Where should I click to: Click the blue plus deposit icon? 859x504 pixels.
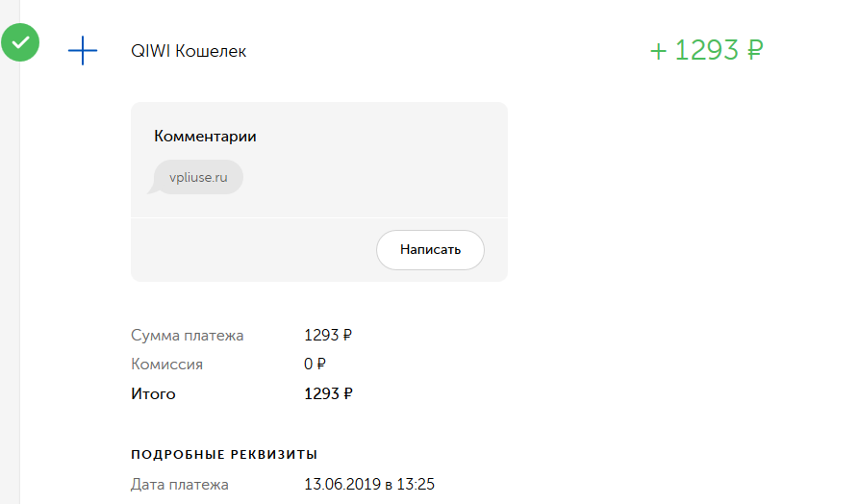(x=83, y=50)
